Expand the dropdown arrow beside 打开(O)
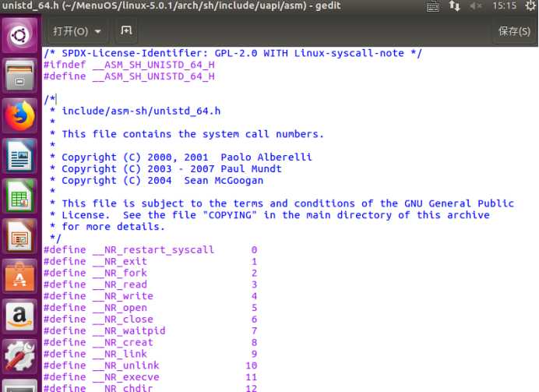This screenshot has height=392, width=539. (98, 32)
